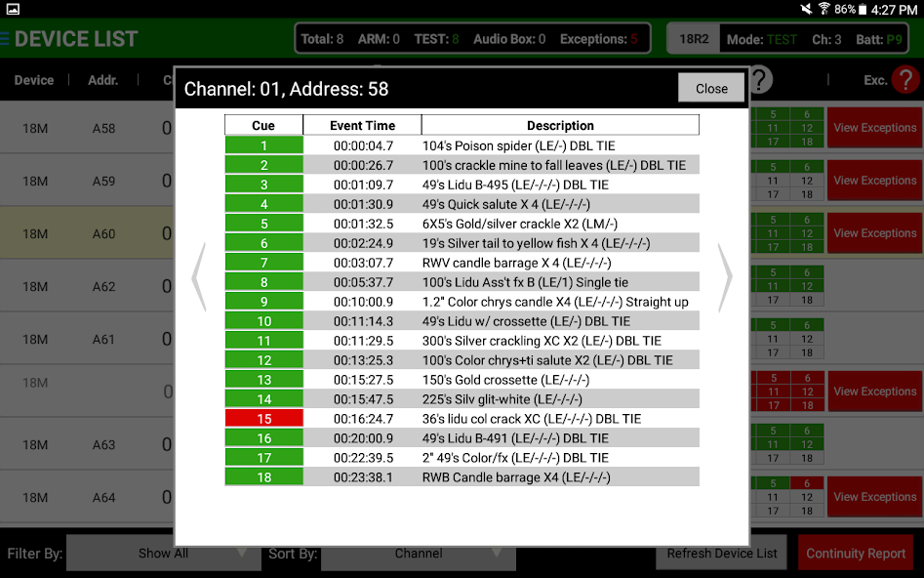Tap the muted notification icon in status bar
The image size is (924, 578).
[806, 9]
